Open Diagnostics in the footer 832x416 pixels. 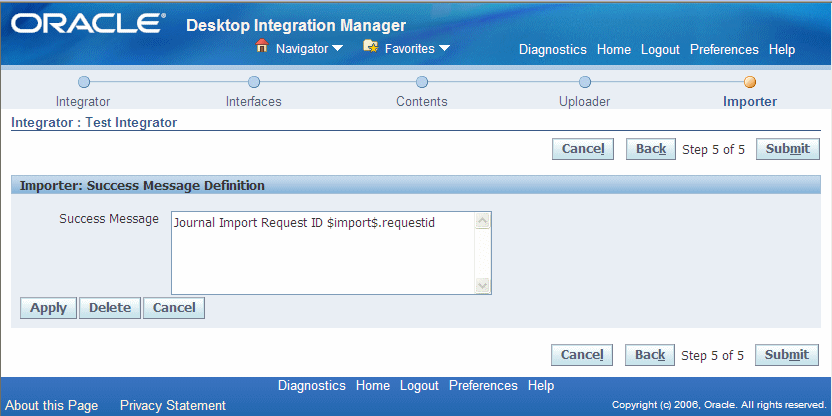pyautogui.click(x=312, y=386)
